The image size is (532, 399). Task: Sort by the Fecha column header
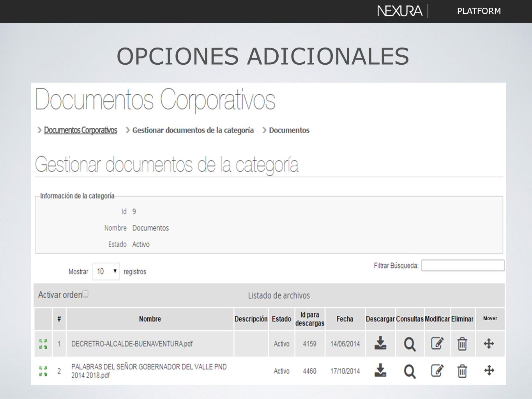click(345, 319)
